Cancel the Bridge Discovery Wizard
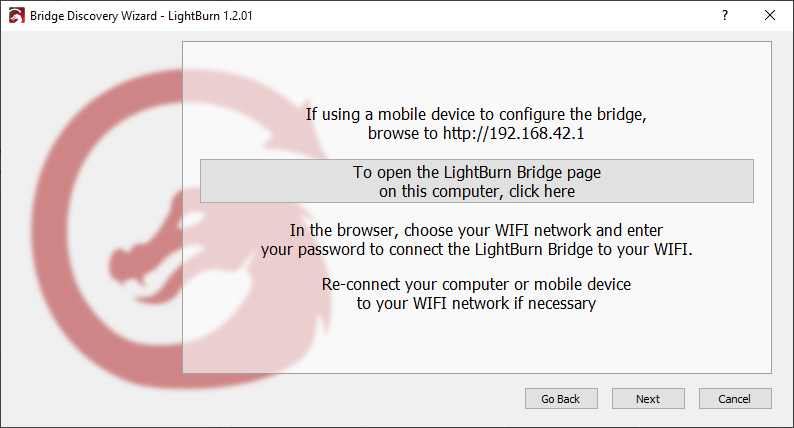This screenshot has width=794, height=428. pos(735,399)
